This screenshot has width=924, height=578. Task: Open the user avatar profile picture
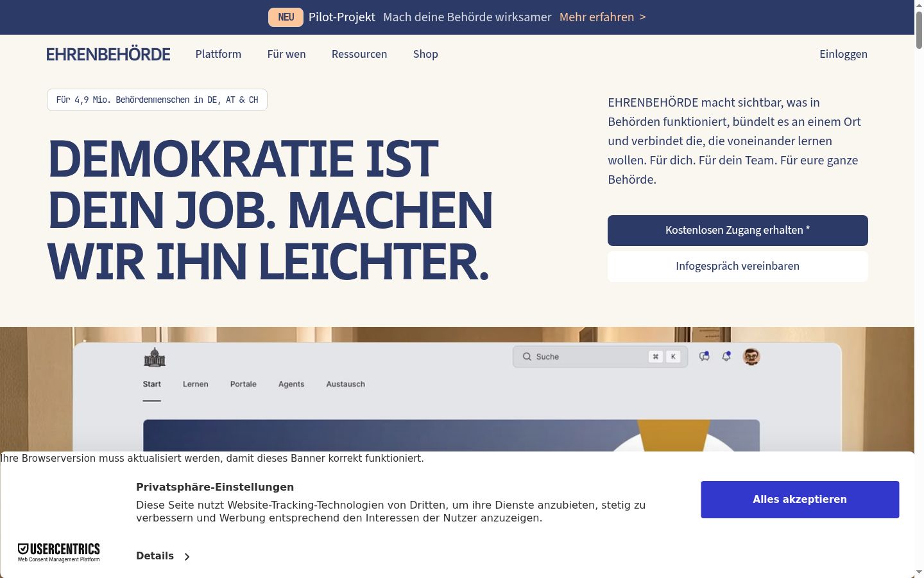751,356
